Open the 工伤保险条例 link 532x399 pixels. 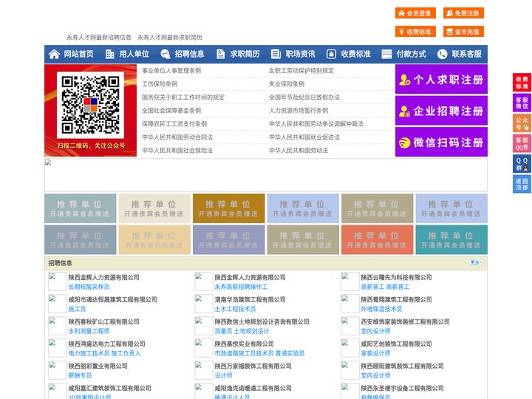click(x=160, y=83)
